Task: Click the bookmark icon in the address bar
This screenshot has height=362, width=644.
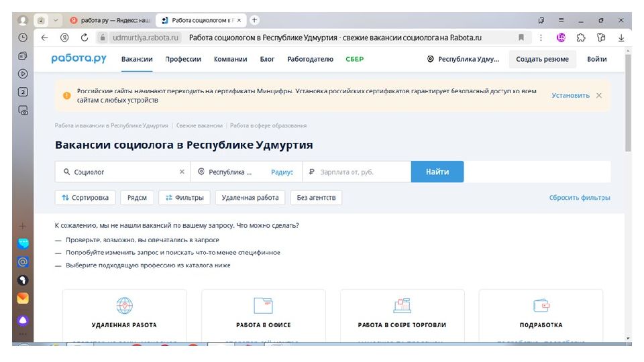Action: tap(521, 38)
